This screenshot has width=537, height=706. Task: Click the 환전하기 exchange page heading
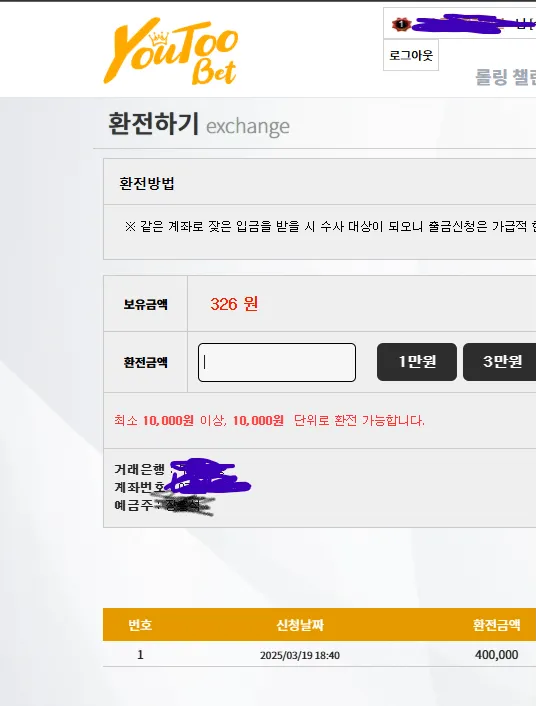(x=199, y=124)
